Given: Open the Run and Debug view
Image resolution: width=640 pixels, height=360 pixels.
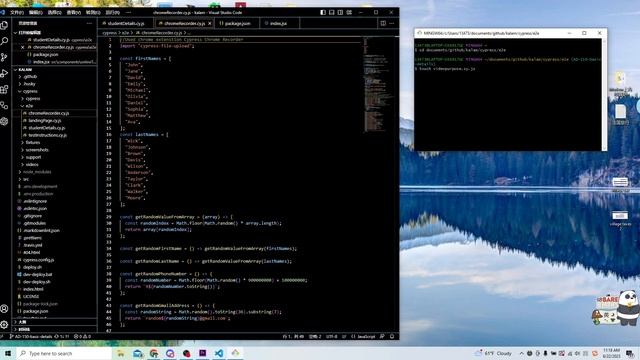Looking at the screenshot, I should click(4, 73).
